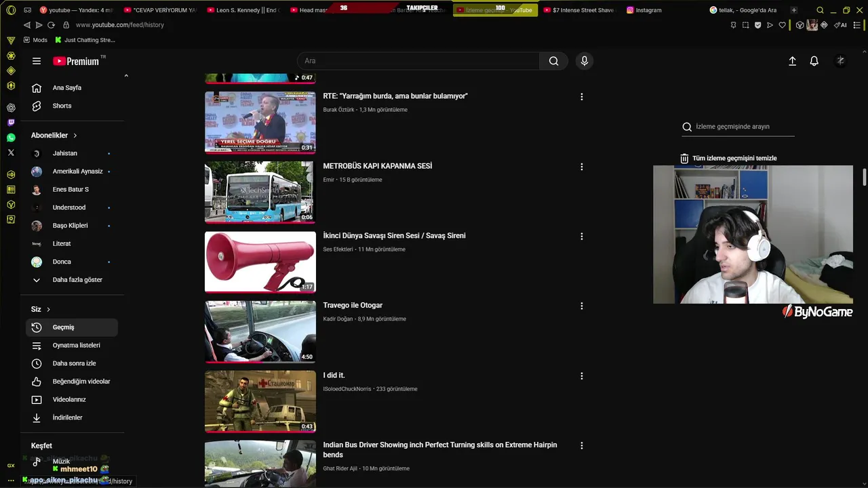Viewport: 868px width, 488px height.
Task: Go to Ana Sayfa
Action: (x=72, y=88)
